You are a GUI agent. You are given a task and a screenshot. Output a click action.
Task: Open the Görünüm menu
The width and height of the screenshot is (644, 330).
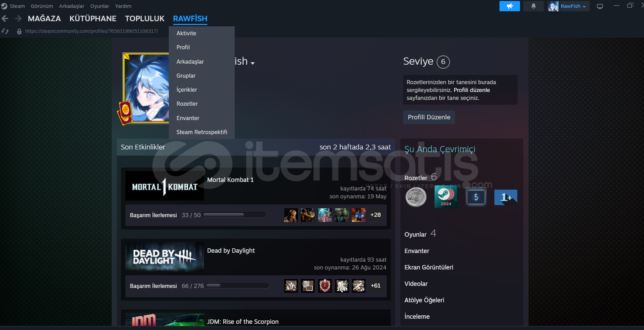pos(42,6)
